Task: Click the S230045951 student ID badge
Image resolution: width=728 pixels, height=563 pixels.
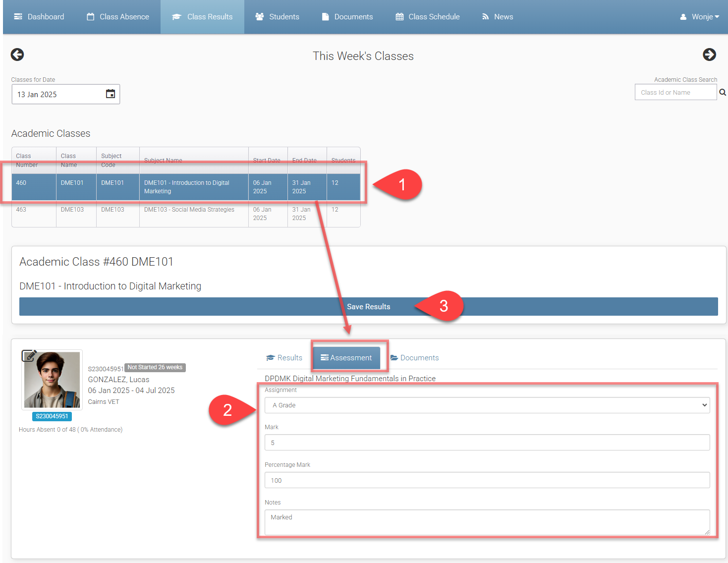Action: point(52,416)
